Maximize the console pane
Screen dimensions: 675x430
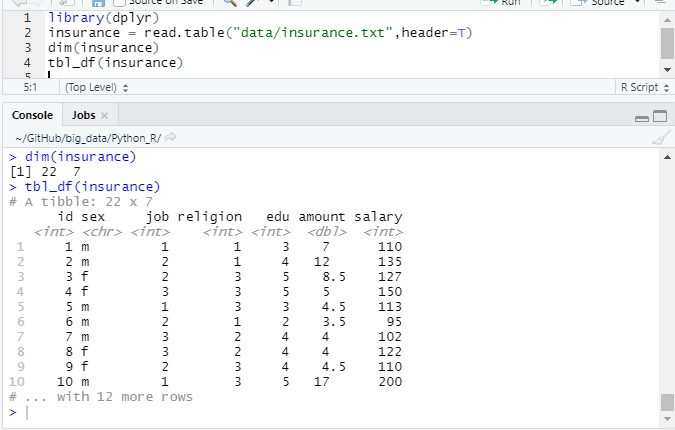click(660, 116)
